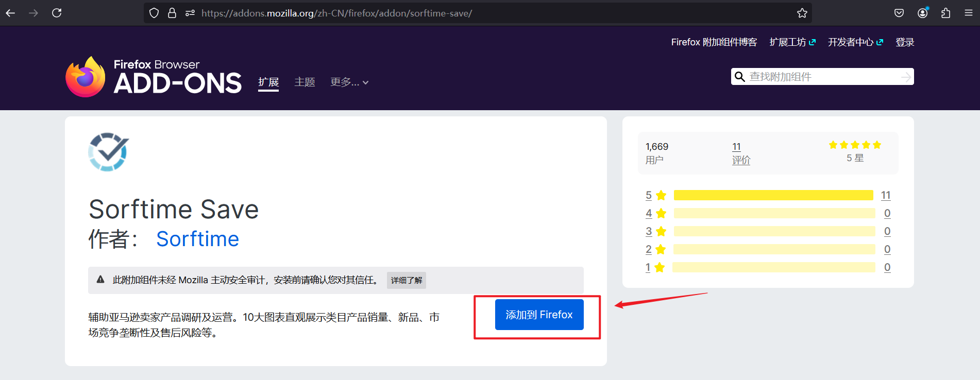
Task: Expand the 更多... dropdown
Action: pyautogui.click(x=349, y=82)
